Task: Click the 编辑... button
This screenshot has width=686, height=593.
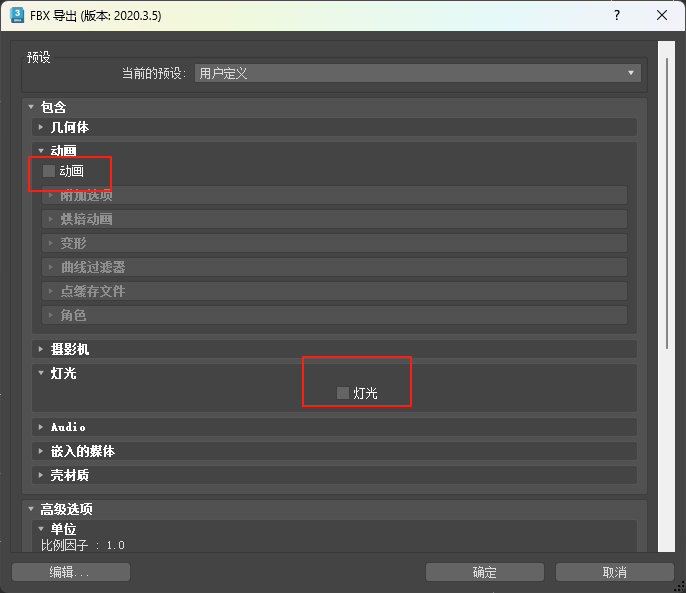Action: click(x=70, y=572)
